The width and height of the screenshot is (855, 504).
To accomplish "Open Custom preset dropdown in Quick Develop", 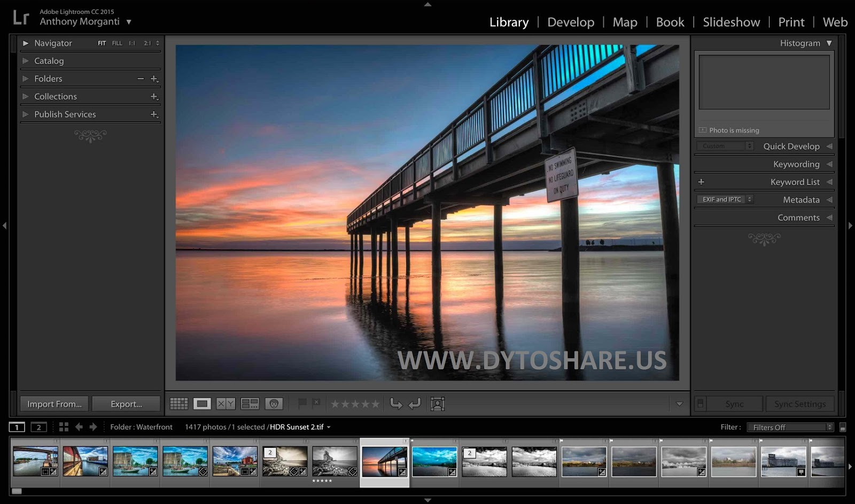I will 725,146.
